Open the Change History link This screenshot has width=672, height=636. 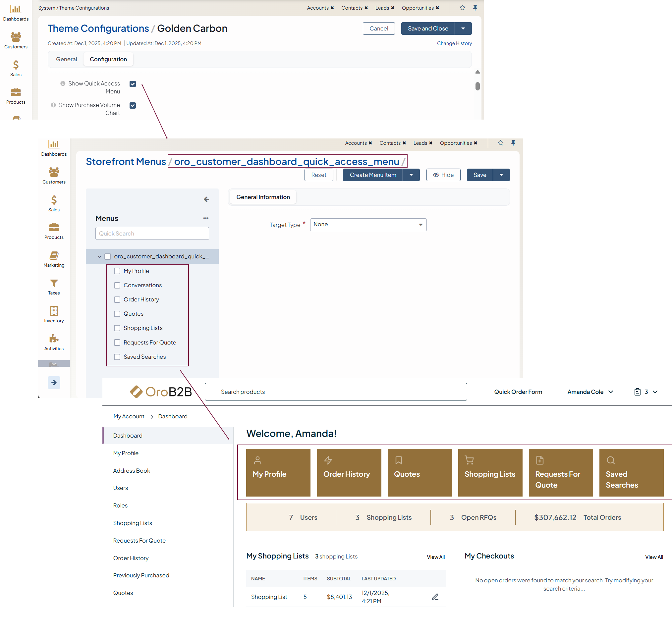tap(454, 43)
